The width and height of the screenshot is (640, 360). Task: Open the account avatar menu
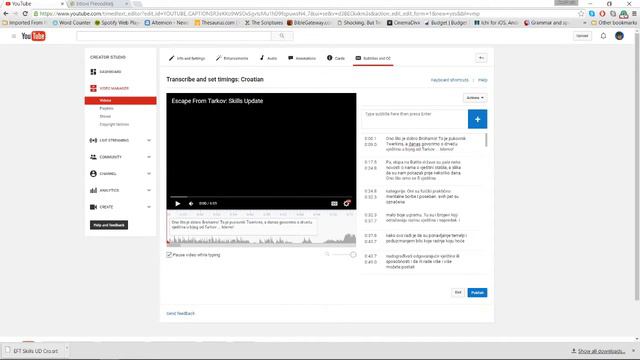(619, 36)
